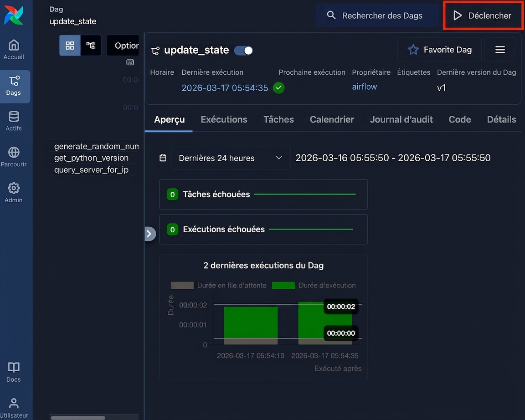The height and width of the screenshot is (420, 525).
Task: Toggle the Durée en file d'attente legend swatch
Action: [x=182, y=286]
